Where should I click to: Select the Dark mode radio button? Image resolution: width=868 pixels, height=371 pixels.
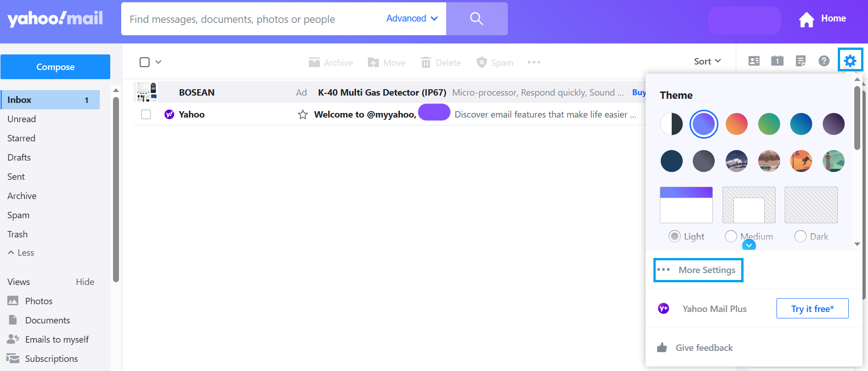coord(800,236)
